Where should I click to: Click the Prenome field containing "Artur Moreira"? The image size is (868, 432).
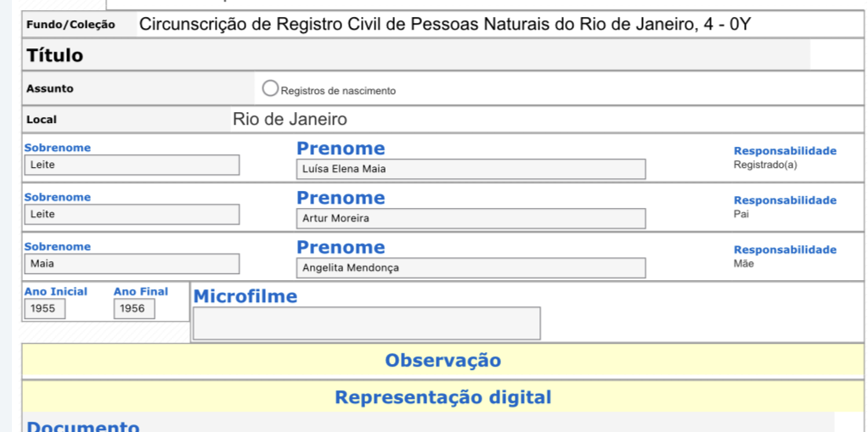[471, 218]
